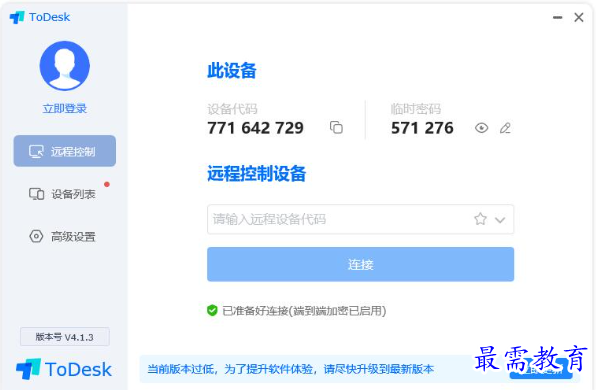This screenshot has width=596, height=390.
Task: Edit the temporary password with pencil icon
Action: 505,128
